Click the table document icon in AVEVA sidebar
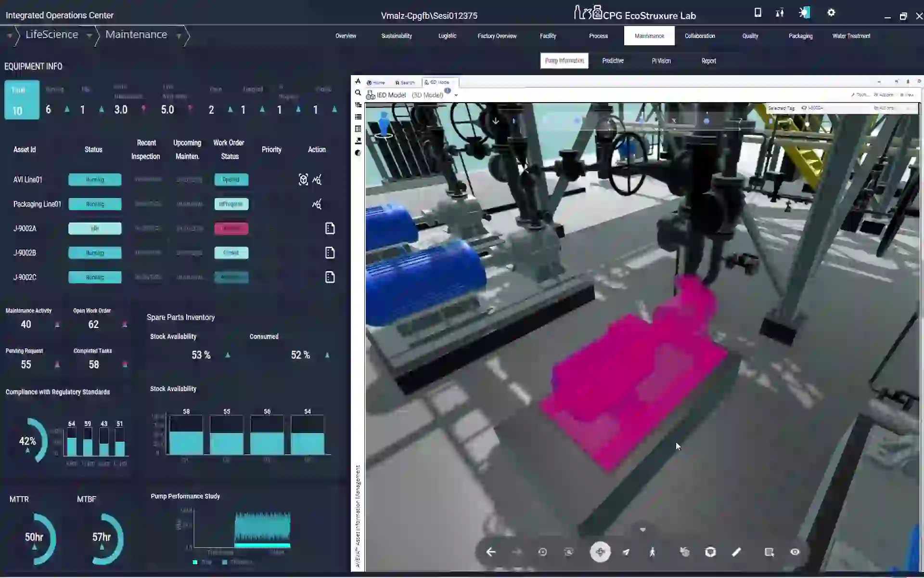Viewport: 924px width, 578px height. pos(358,129)
